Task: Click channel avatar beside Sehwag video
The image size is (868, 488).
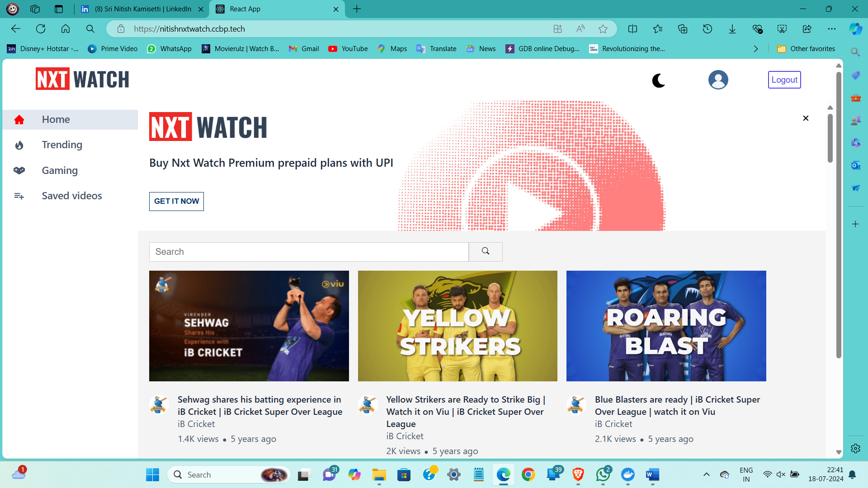Action: (x=159, y=404)
